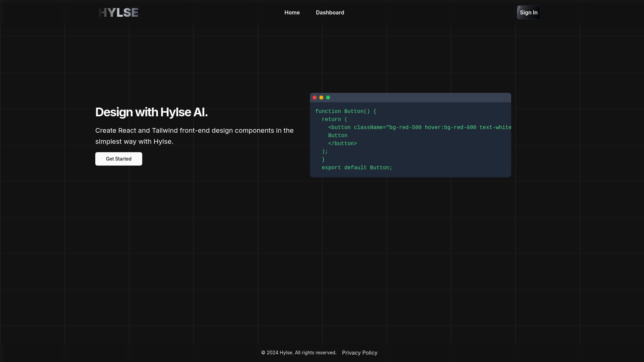Image resolution: width=644 pixels, height=362 pixels.
Task: Open the Privacy Policy page
Action: coord(359,353)
